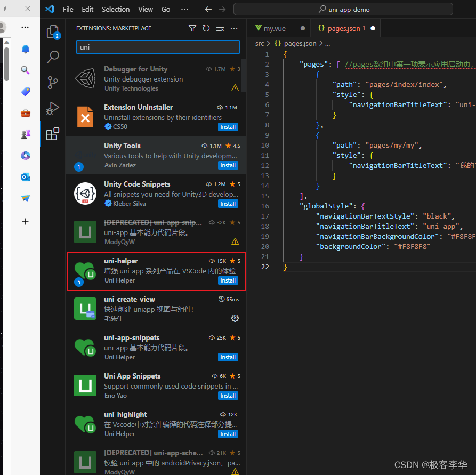
Task: Open the browser sidebar three-dots menu
Action: click(x=25, y=27)
